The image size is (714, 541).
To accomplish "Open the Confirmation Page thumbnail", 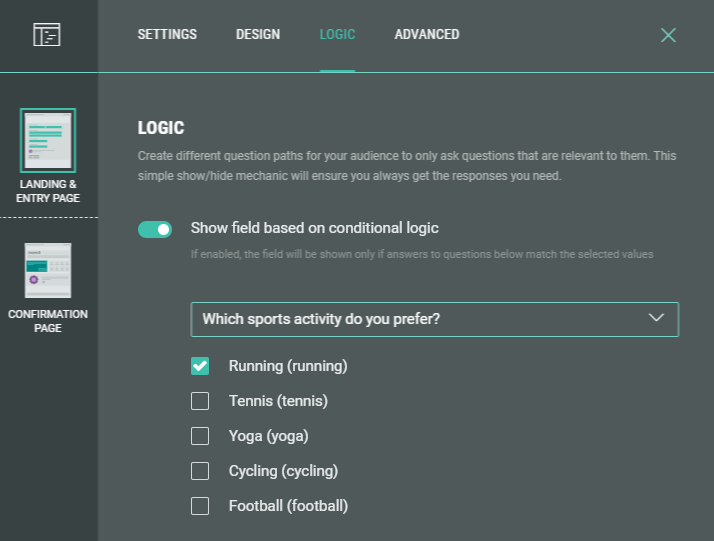I will pyautogui.click(x=48, y=271).
